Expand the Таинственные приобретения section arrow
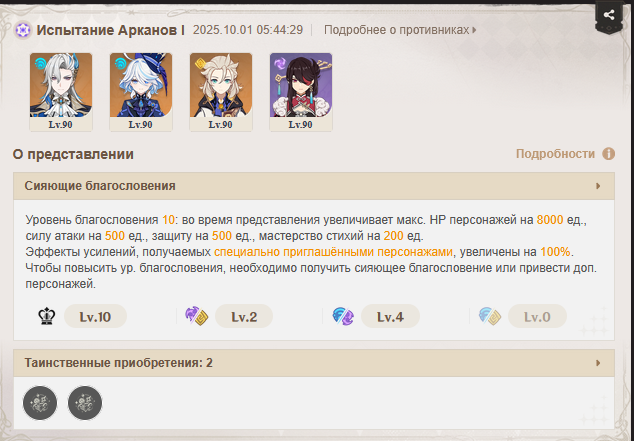The height and width of the screenshot is (441, 634). point(598,363)
